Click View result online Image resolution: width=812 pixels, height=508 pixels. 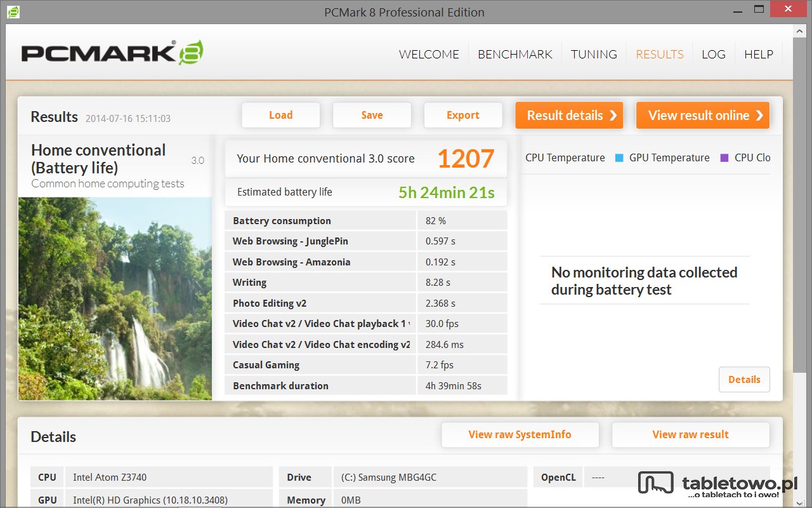click(x=702, y=116)
